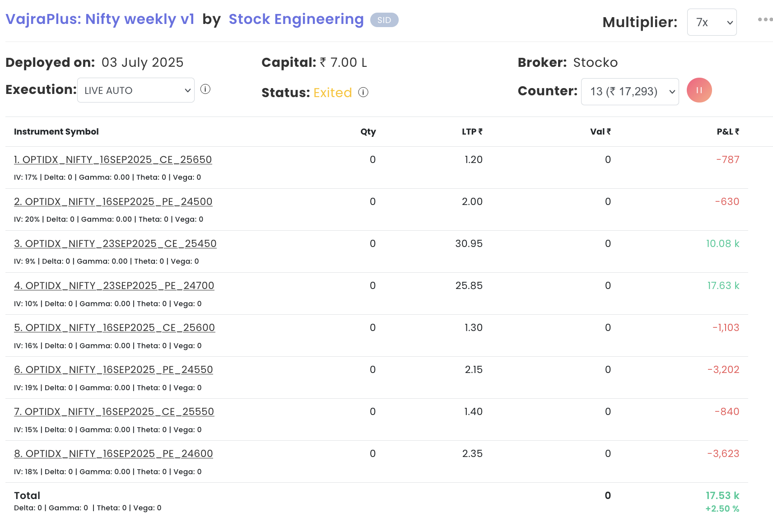Visit the Stock Engineering author link
773x532 pixels.
[296, 19]
